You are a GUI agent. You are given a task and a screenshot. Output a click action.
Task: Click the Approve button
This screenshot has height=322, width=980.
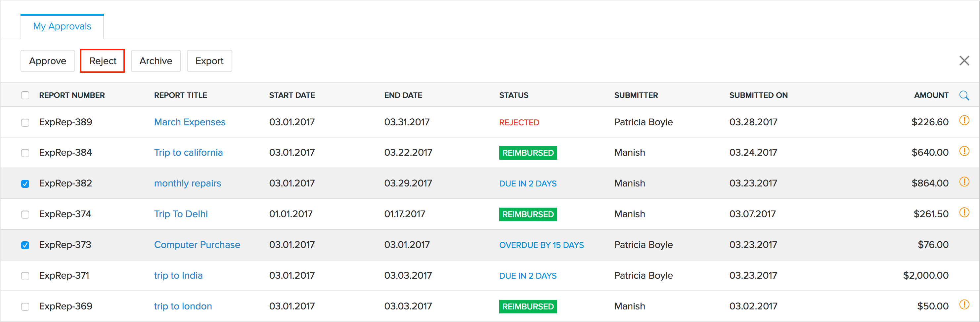point(48,60)
